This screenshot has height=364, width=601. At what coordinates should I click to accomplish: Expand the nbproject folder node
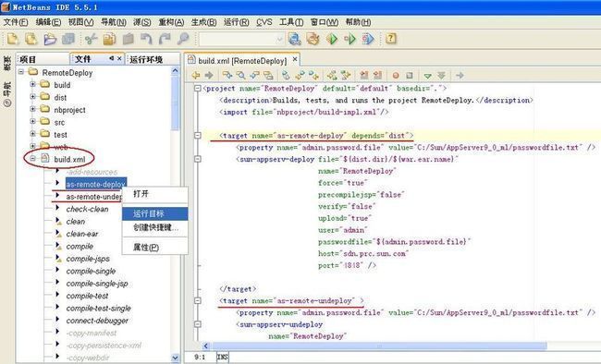(x=32, y=109)
